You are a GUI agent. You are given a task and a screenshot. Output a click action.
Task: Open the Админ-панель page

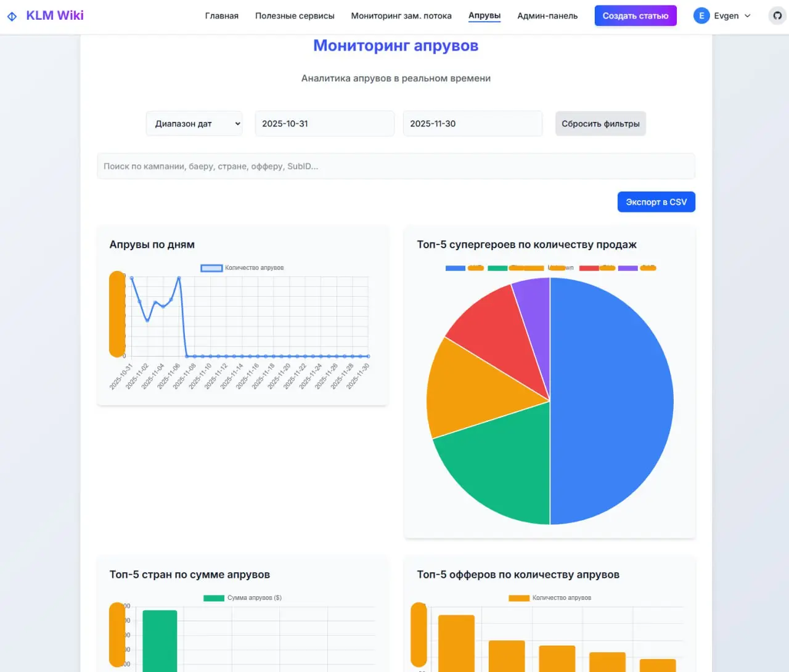point(547,16)
